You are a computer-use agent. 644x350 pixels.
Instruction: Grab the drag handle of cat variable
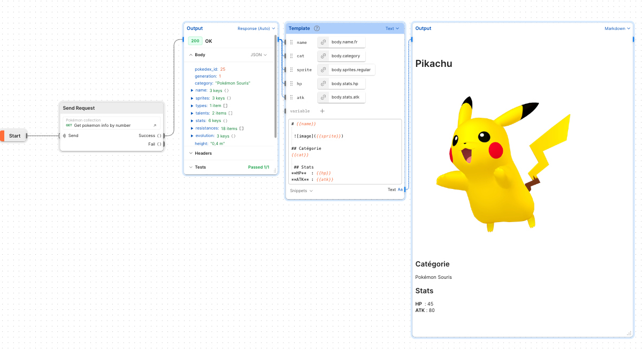click(x=292, y=56)
